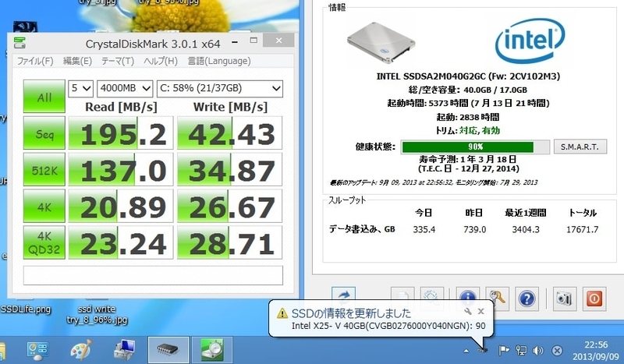Dismiss the SSD notification balloon with its X
The image size is (624, 364).
[480, 311]
